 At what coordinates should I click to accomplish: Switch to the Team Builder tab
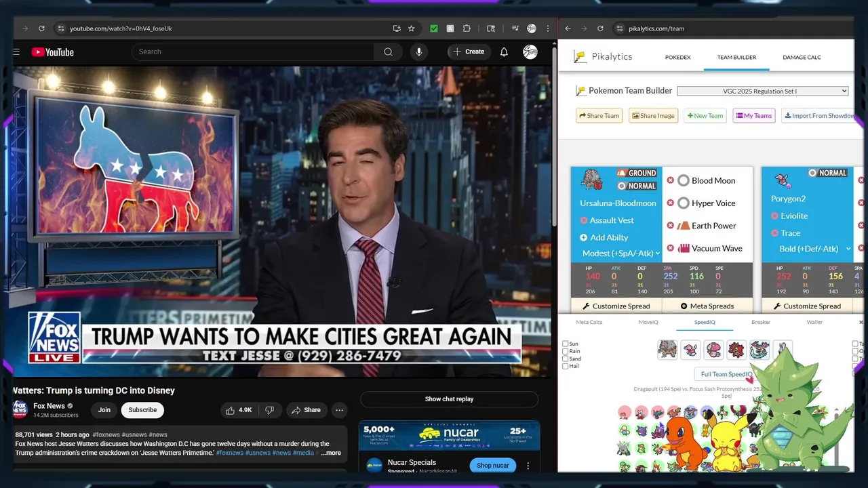click(x=736, y=58)
